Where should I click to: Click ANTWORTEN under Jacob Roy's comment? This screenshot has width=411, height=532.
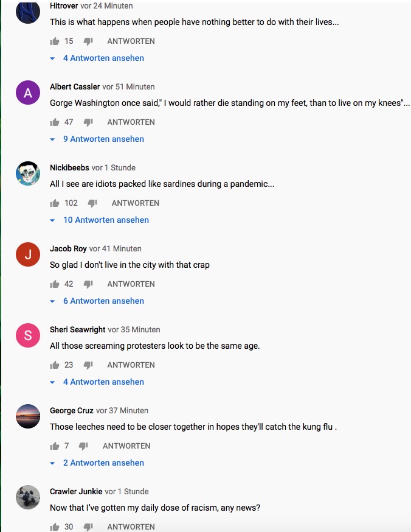[131, 284]
